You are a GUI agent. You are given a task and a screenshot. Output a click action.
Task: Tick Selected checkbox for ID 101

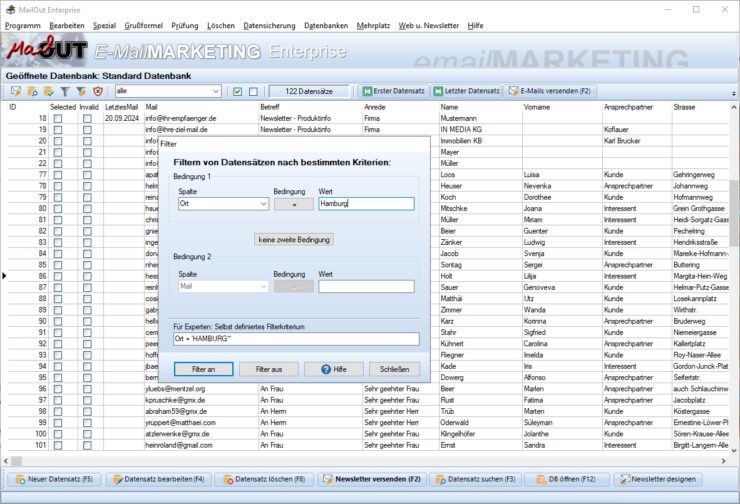pyautogui.click(x=58, y=445)
